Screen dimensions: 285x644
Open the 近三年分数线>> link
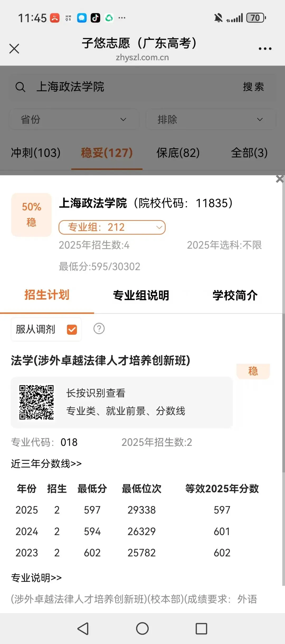point(46,464)
